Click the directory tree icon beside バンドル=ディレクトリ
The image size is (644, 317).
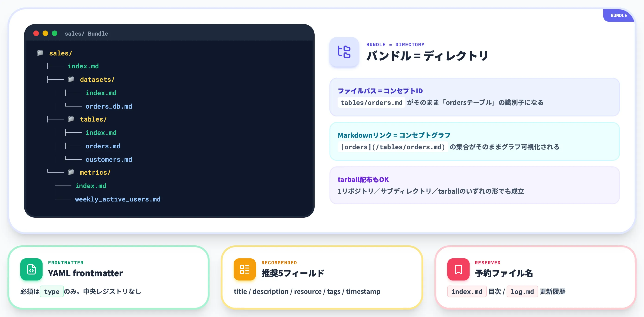tap(344, 52)
